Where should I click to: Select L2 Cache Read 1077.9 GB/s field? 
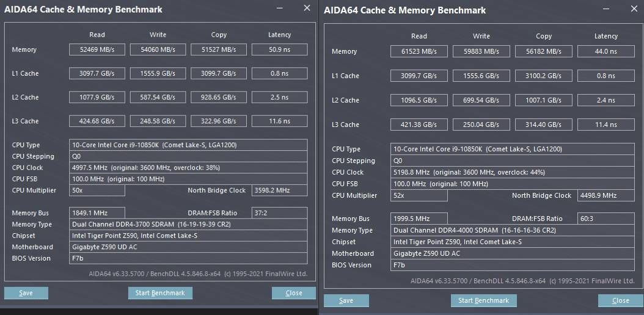[x=97, y=97]
